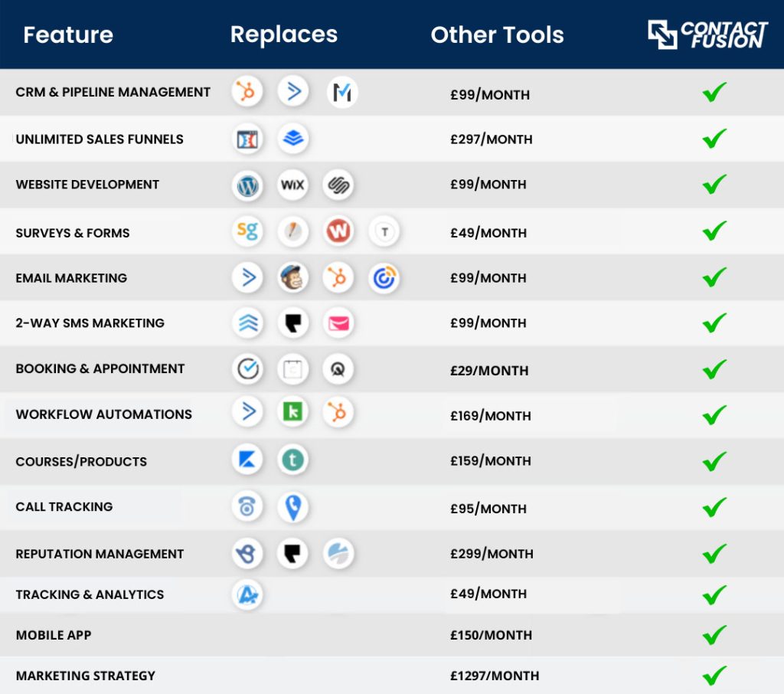This screenshot has width=784, height=694.
Task: Click the Squarespace icon
Action: point(338,185)
